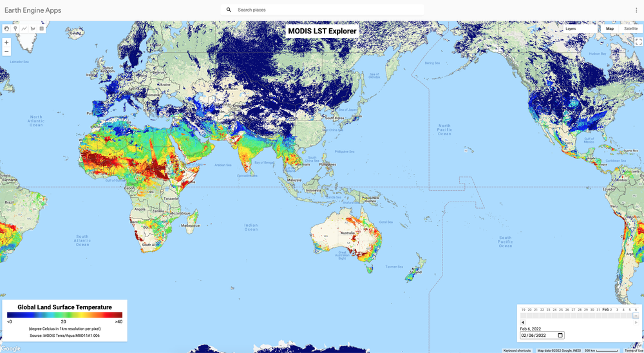Open the three-dot overflow menu
Image resolution: width=644 pixels, height=353 pixels.
636,10
